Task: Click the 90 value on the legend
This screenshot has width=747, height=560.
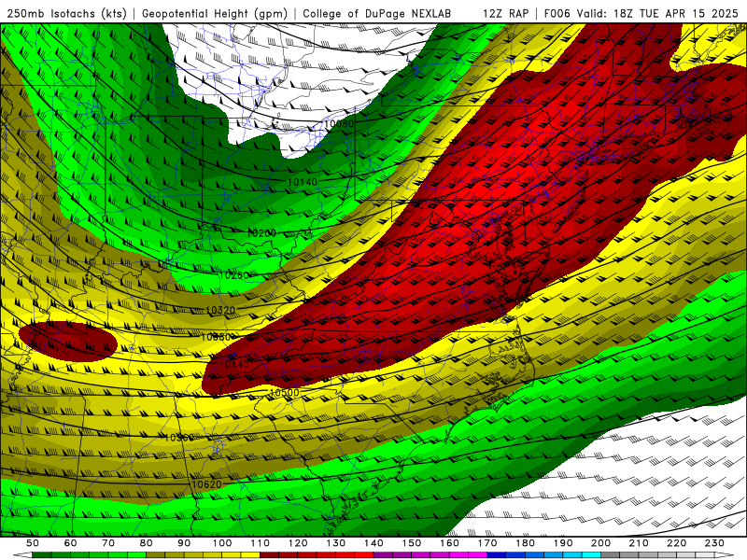Action: (x=184, y=543)
